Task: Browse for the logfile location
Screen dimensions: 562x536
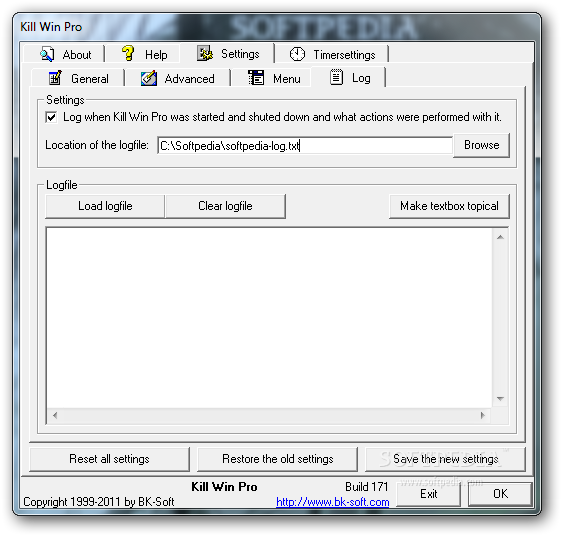Action: click(x=481, y=145)
